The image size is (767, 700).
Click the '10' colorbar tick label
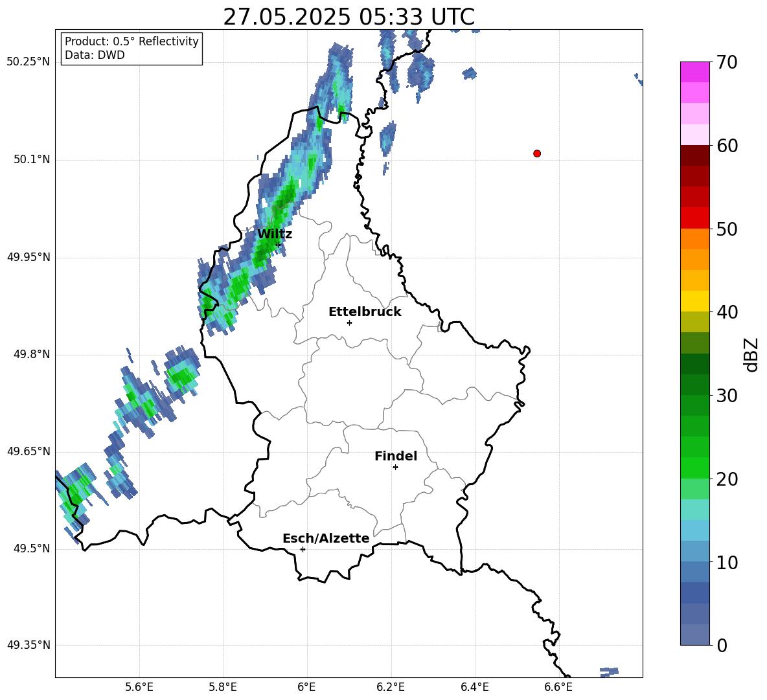pyautogui.click(x=727, y=562)
